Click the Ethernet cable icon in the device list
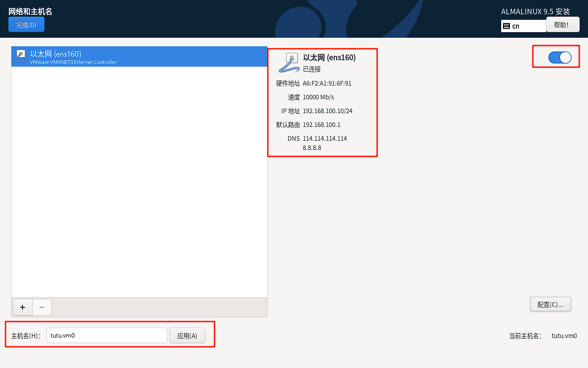This screenshot has height=368, width=588. [20, 56]
